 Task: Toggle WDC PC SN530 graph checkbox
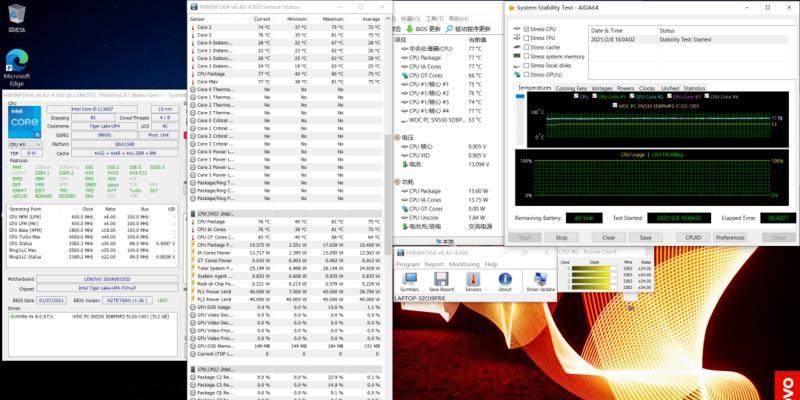(x=614, y=106)
